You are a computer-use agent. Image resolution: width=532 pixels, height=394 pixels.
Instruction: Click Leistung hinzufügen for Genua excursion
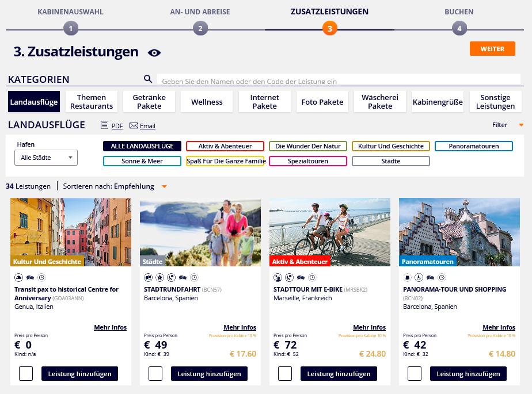pyautogui.click(x=79, y=374)
